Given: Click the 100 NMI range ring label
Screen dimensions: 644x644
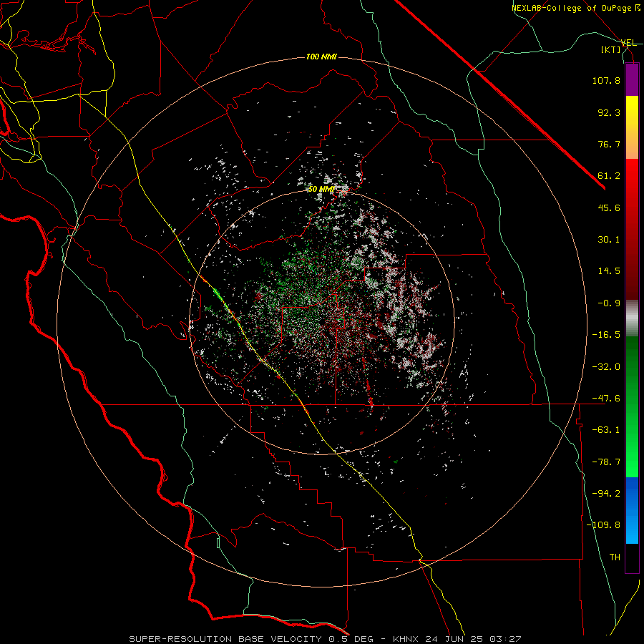Looking at the screenshot, I should pos(321,57).
